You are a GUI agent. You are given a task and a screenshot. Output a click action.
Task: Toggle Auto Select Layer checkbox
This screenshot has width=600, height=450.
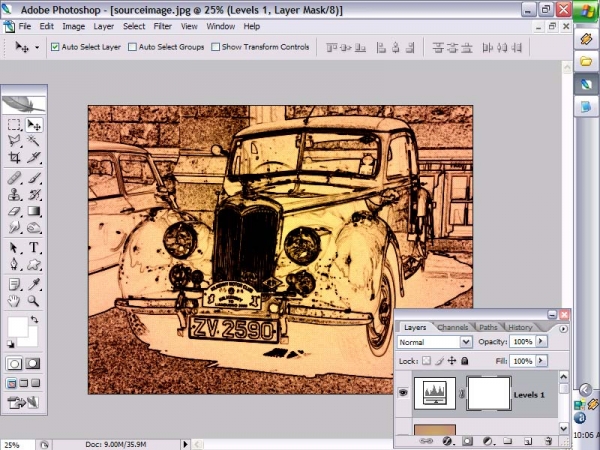click(x=55, y=47)
